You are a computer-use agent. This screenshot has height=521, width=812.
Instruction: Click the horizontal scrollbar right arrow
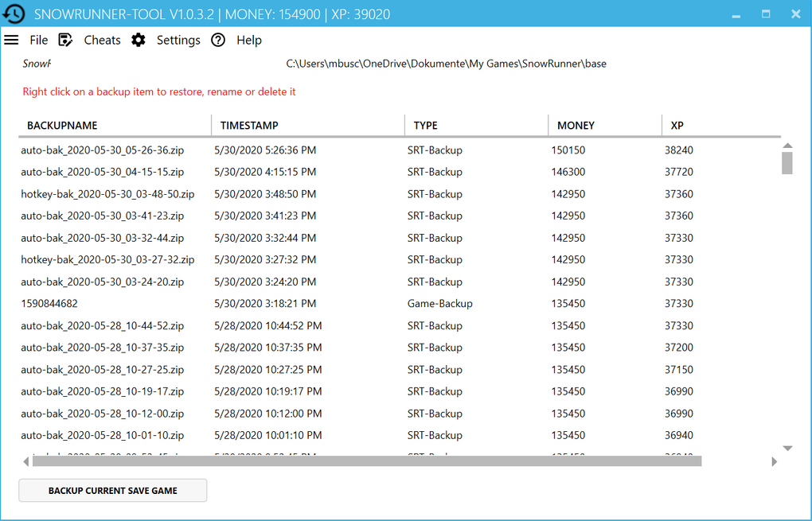tap(774, 461)
